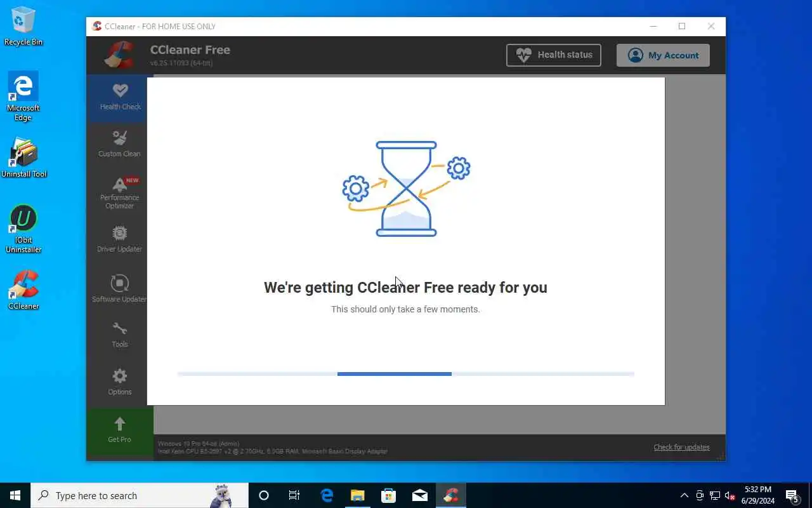Click the CCleaner Free title text
The width and height of the screenshot is (812, 508).
point(190,50)
